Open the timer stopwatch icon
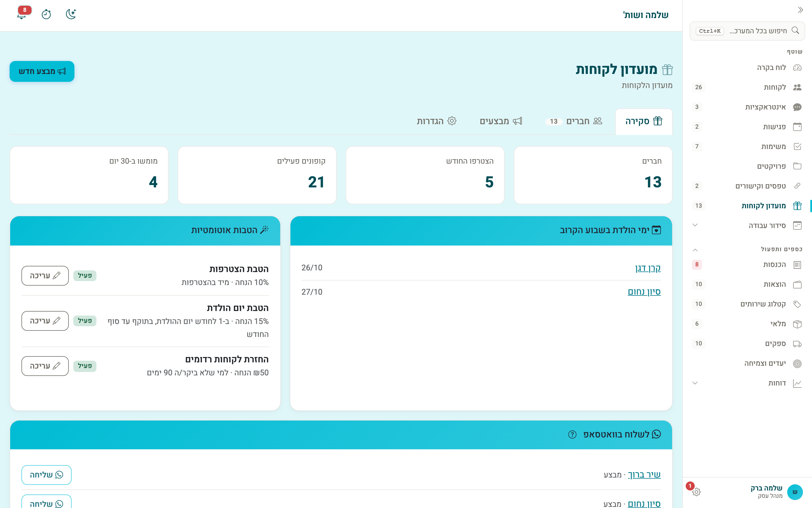The image size is (812, 508). tap(46, 14)
